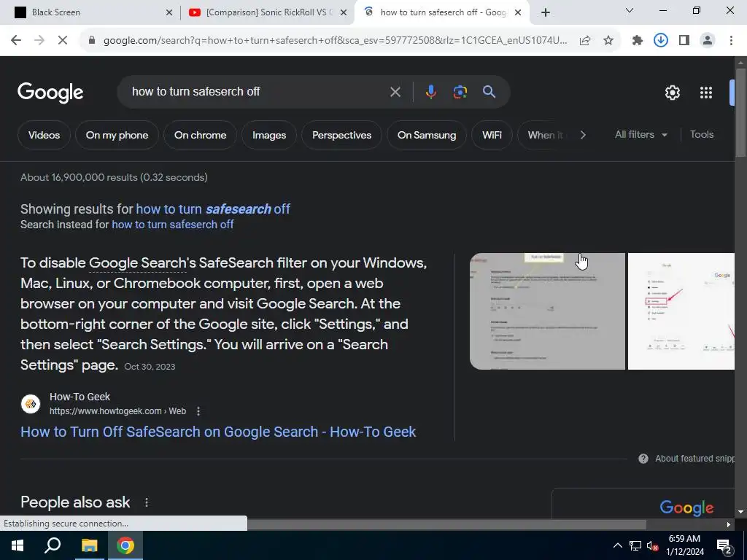Viewport: 747px width, 560px height.
Task: Open the white Google settings thumbnail
Action: (681, 311)
